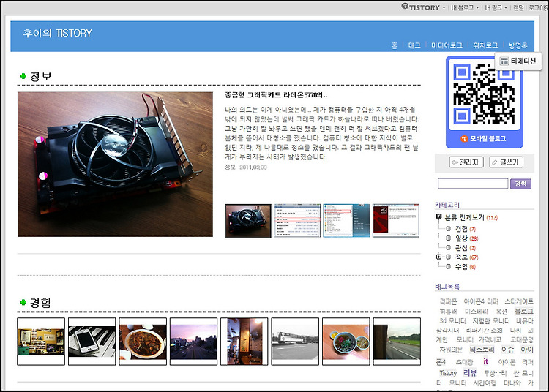The width and height of the screenshot is (549, 392).
Task: Click the 블로그 tag
Action: 523,312
